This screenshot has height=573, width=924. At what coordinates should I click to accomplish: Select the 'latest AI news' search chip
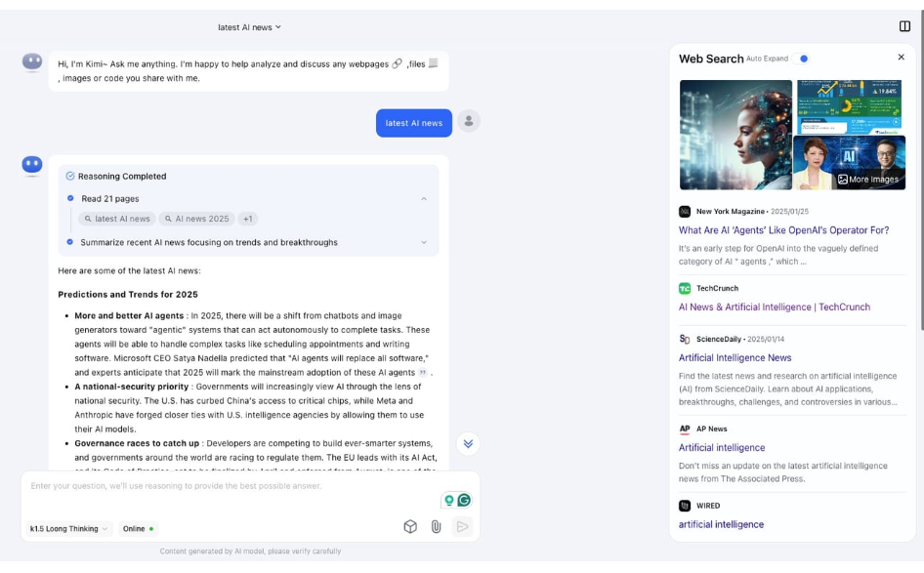[116, 219]
